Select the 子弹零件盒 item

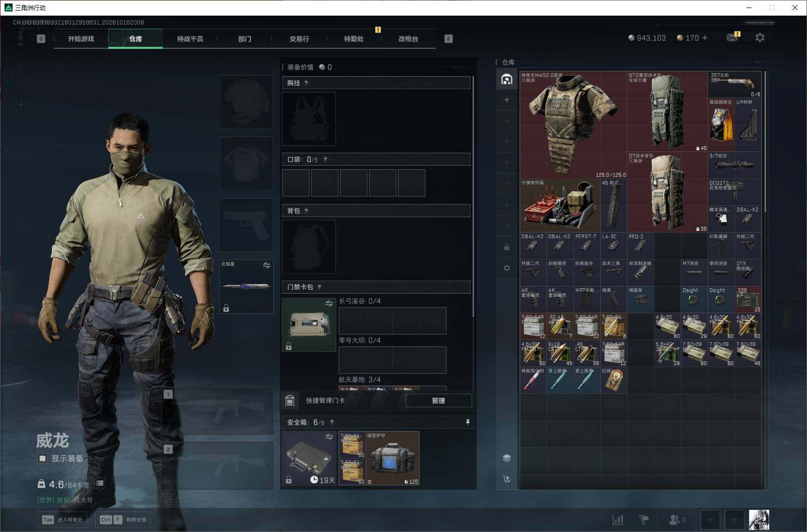(x=560, y=206)
